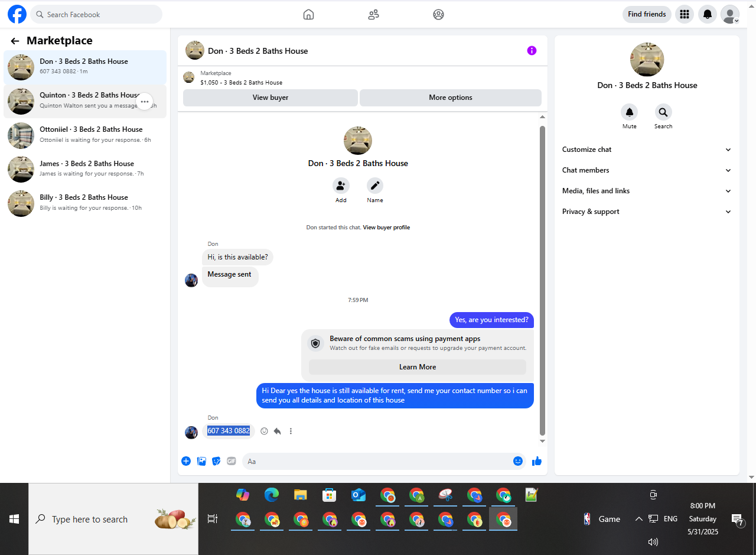Open the emoji picker in message box
Image resolution: width=756 pixels, height=555 pixels.
click(518, 461)
